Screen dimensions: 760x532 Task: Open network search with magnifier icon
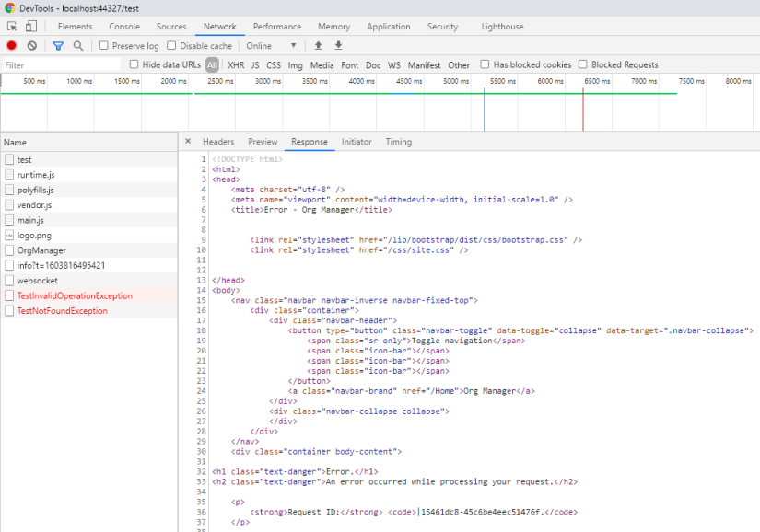78,45
